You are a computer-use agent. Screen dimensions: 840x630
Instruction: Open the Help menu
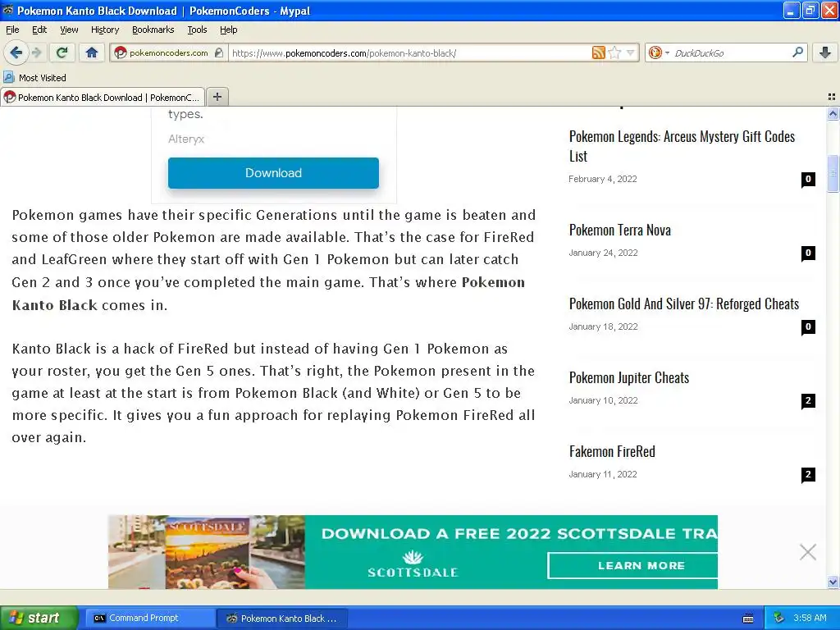pos(228,30)
